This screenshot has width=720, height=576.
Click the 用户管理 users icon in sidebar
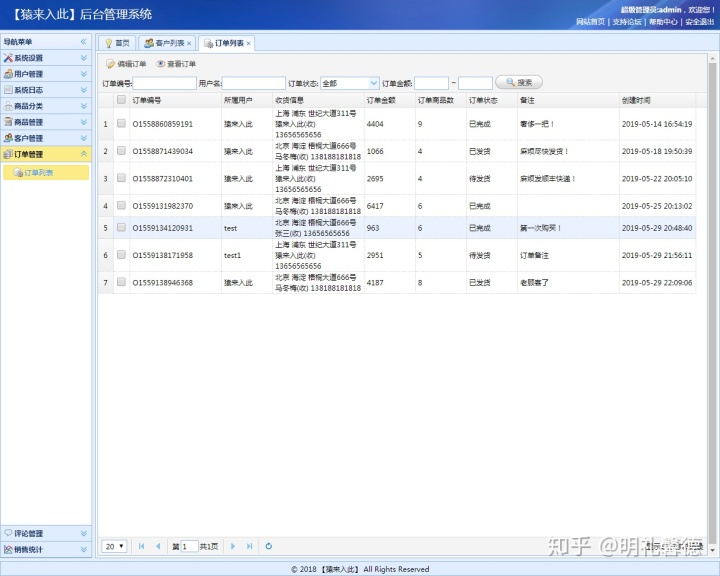8,74
